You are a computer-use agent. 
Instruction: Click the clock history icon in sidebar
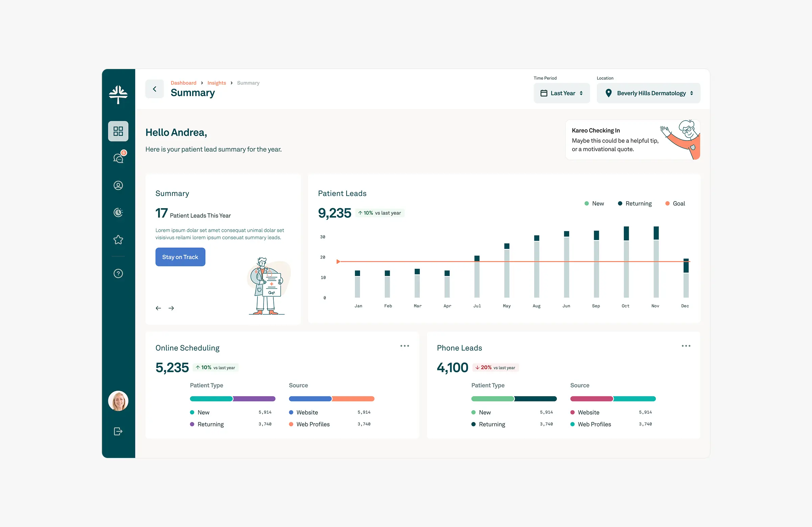(x=118, y=212)
